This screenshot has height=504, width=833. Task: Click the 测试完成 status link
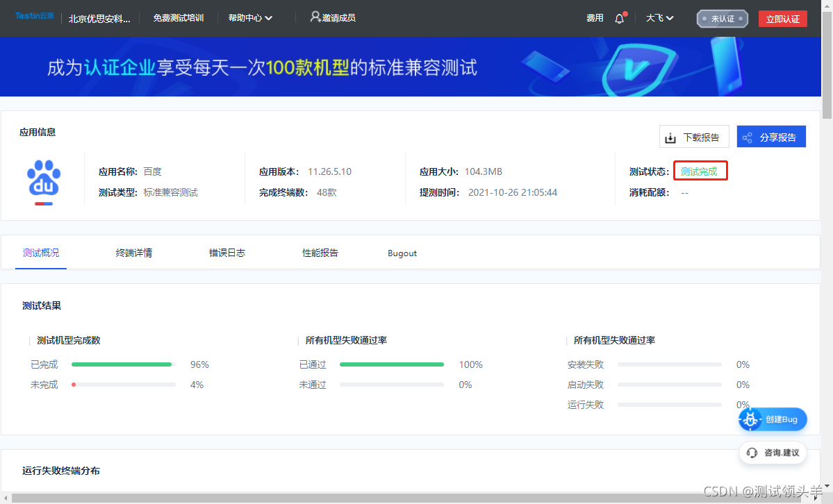[700, 171]
